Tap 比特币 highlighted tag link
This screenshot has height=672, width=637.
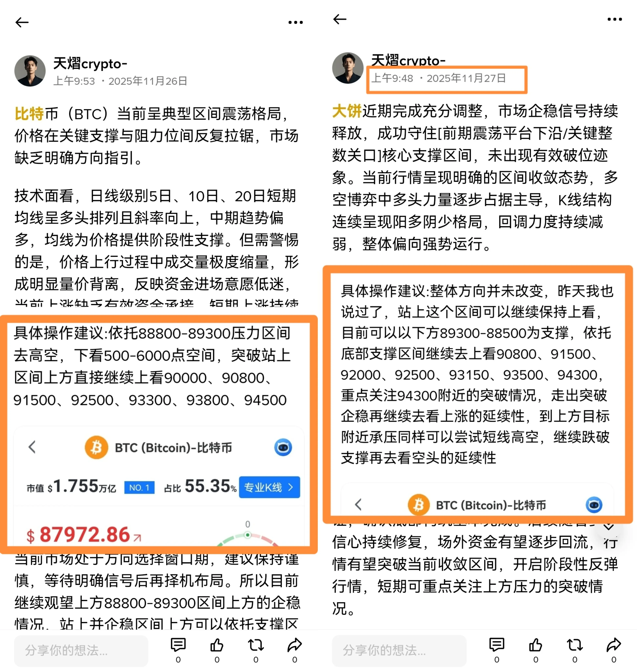tap(29, 114)
